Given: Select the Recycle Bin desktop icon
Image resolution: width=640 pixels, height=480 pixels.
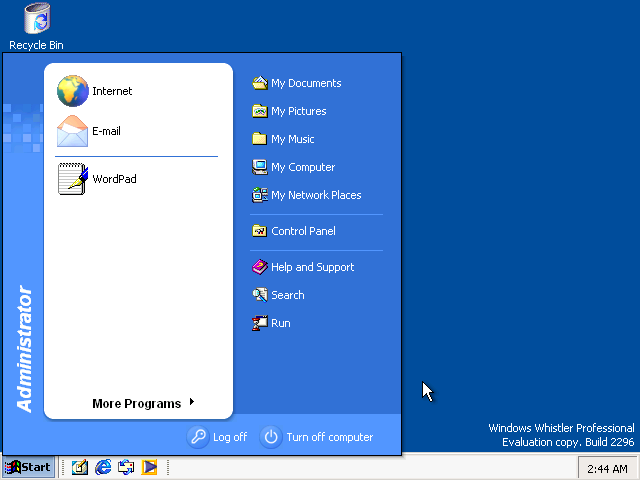Looking at the screenshot, I should coord(37,18).
